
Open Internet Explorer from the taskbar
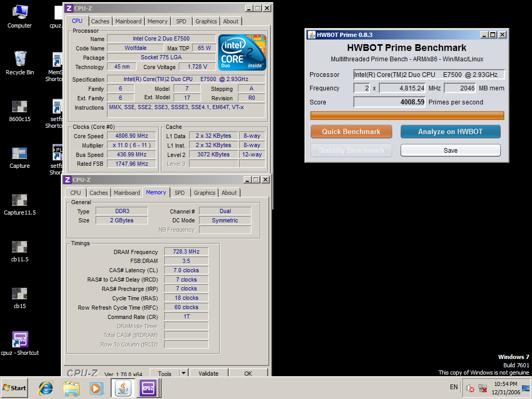(x=46, y=388)
